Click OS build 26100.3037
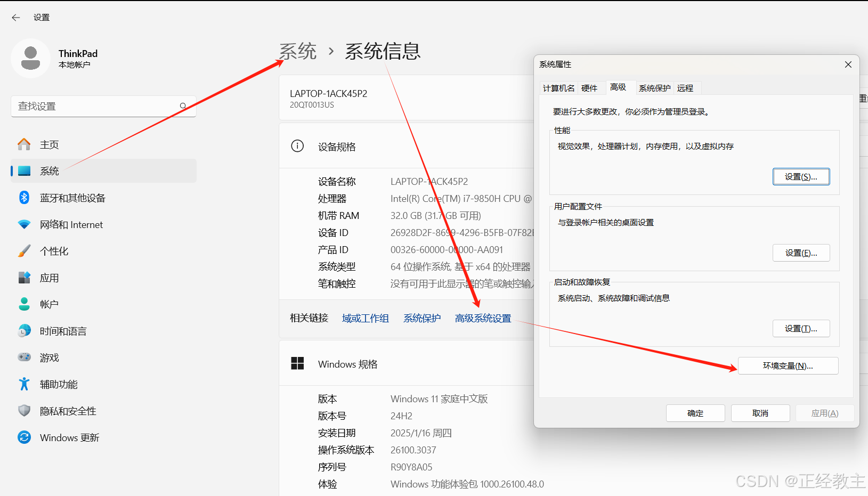The image size is (868, 496). click(x=413, y=450)
